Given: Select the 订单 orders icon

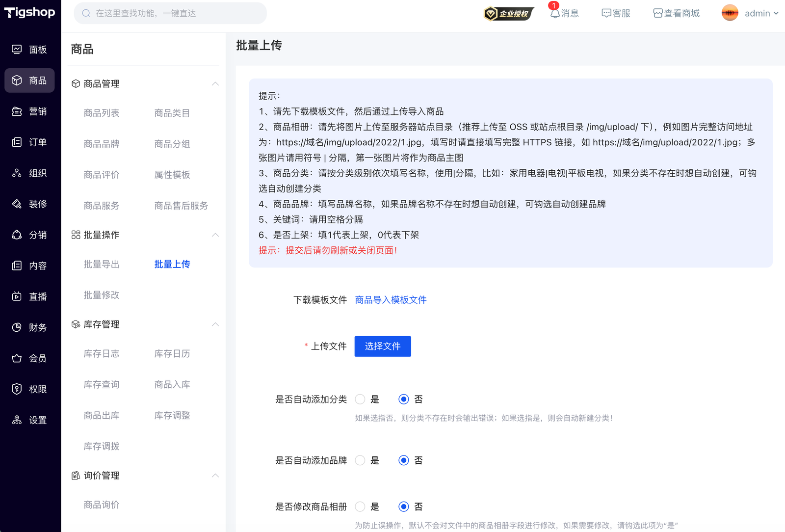Looking at the screenshot, I should (17, 142).
